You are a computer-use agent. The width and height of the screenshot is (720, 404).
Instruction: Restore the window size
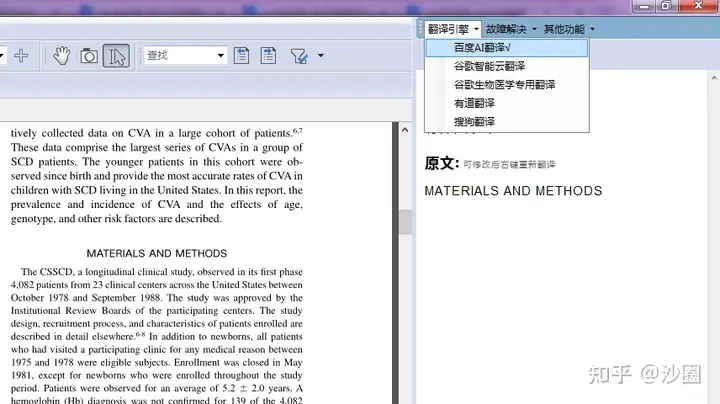click(666, 6)
